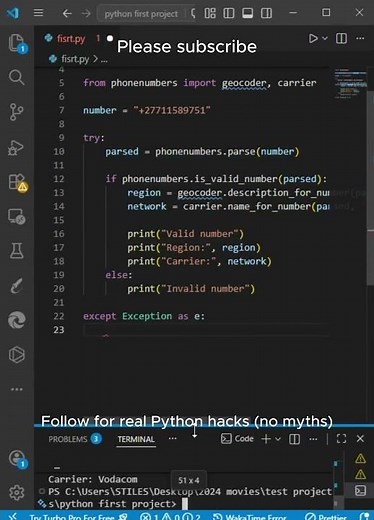This screenshot has height=520, width=374.
Task: Click the hexagon play icon in activity bar
Action: tap(17, 354)
